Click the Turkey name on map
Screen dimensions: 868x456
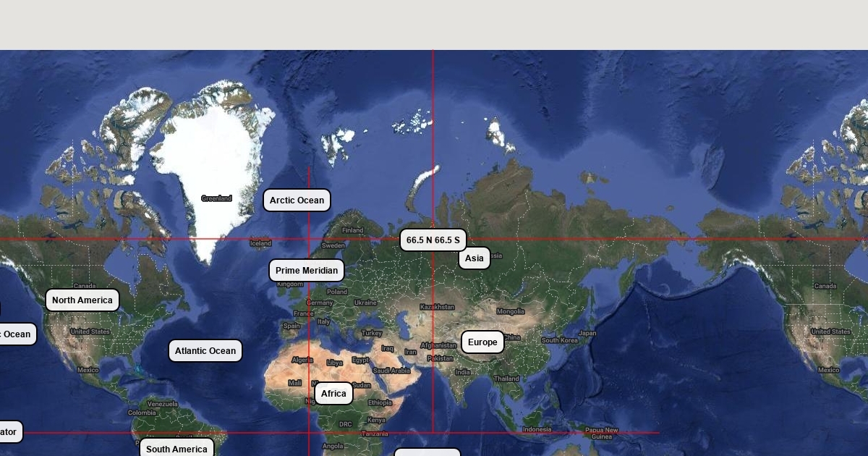372,333
